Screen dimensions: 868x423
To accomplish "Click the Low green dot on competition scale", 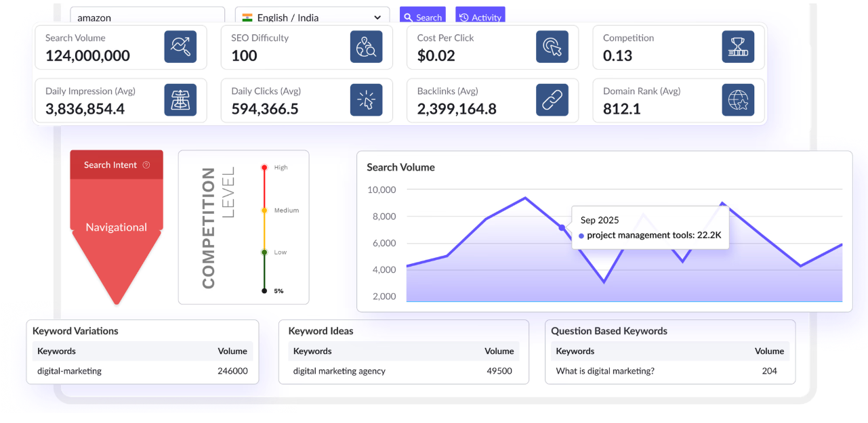I will click(x=264, y=252).
